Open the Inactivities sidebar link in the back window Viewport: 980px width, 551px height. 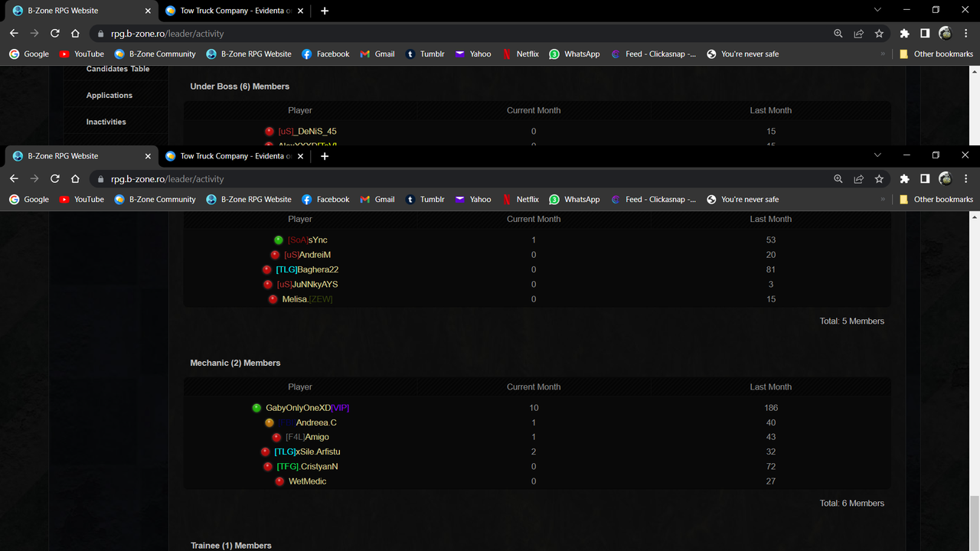click(x=106, y=122)
